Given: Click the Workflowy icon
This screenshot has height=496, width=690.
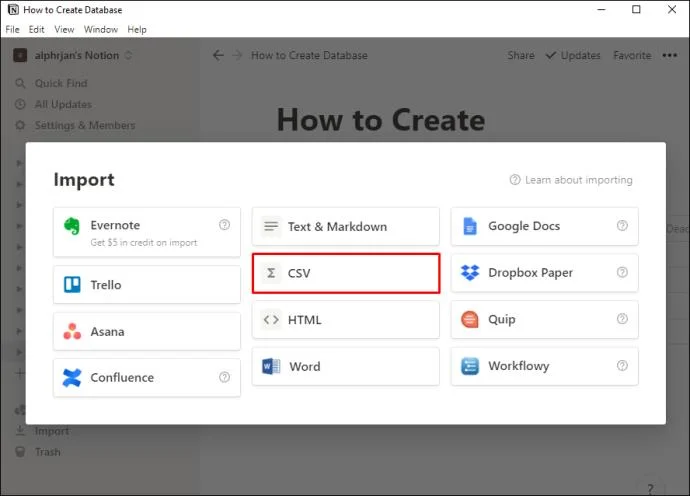Looking at the screenshot, I should pos(470,366).
